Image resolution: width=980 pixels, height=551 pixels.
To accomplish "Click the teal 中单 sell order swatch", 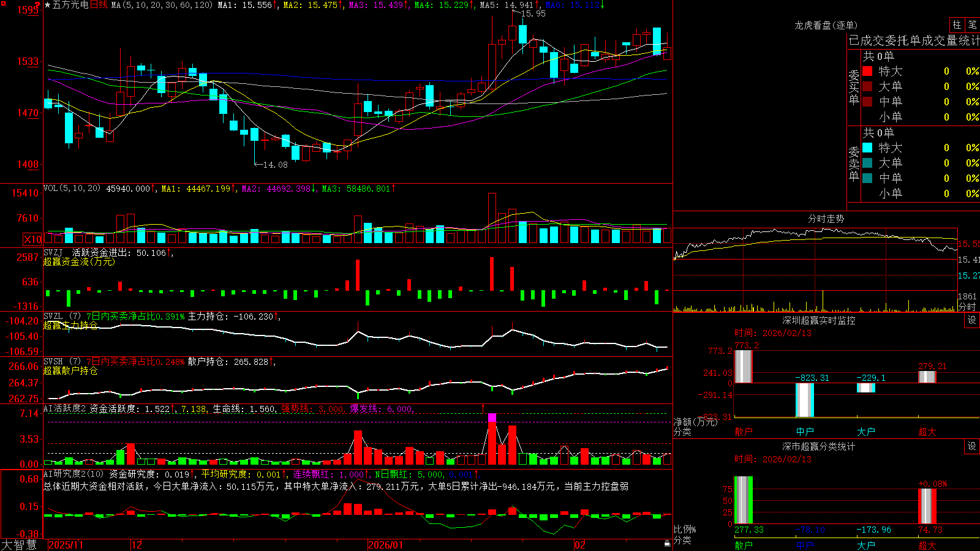I will click(x=867, y=178).
